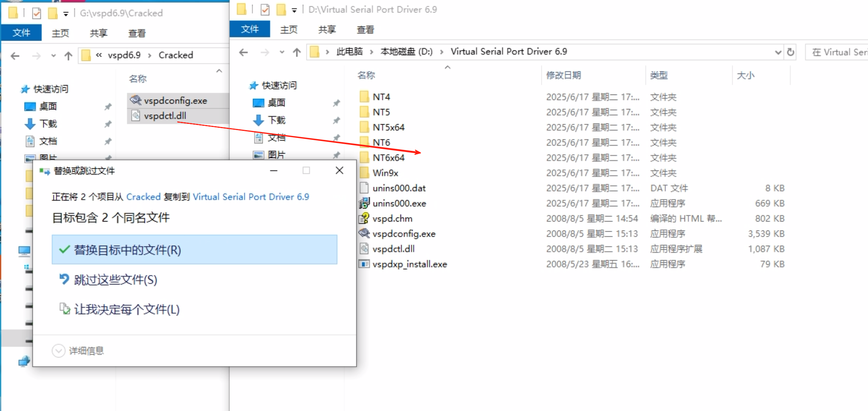
Task: Expand 详细信息 in replace dialog
Action: (78, 351)
